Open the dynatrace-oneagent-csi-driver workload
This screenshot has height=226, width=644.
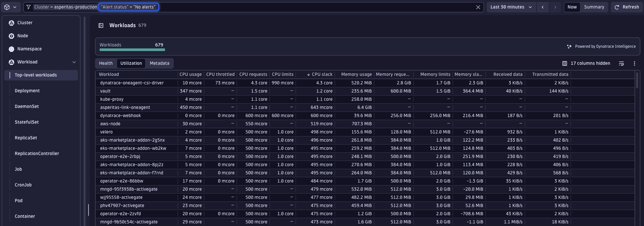coord(132,83)
